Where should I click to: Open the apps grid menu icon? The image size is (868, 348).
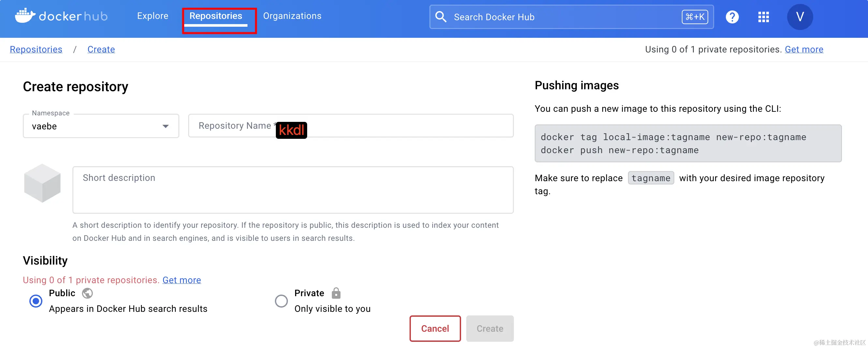point(763,17)
